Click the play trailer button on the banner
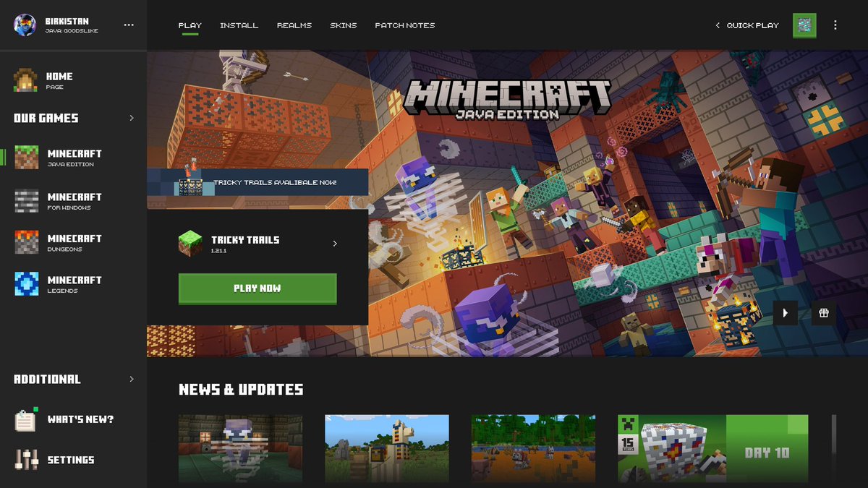Viewport: 868px width, 488px height. click(786, 313)
